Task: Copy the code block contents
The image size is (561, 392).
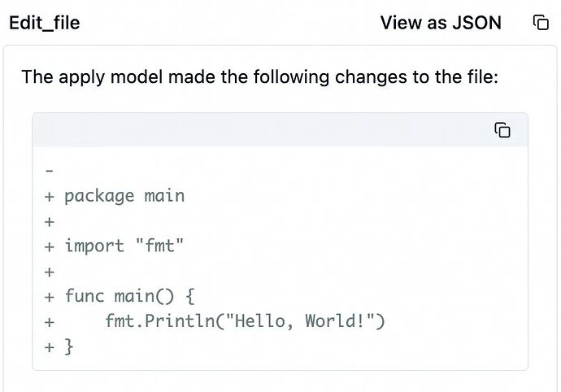Action: [502, 130]
